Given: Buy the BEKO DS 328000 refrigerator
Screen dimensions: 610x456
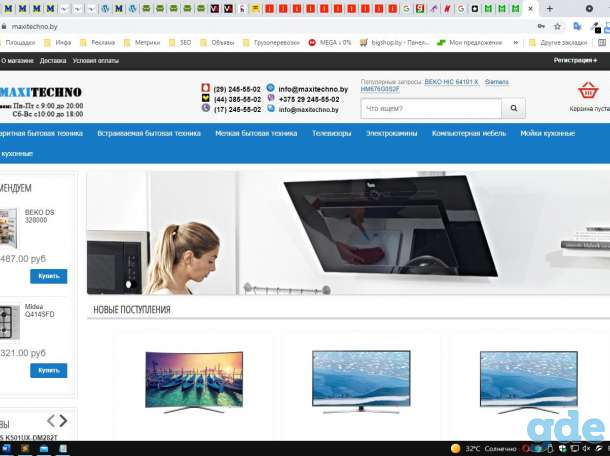Looking at the screenshot, I should pos(49,276).
